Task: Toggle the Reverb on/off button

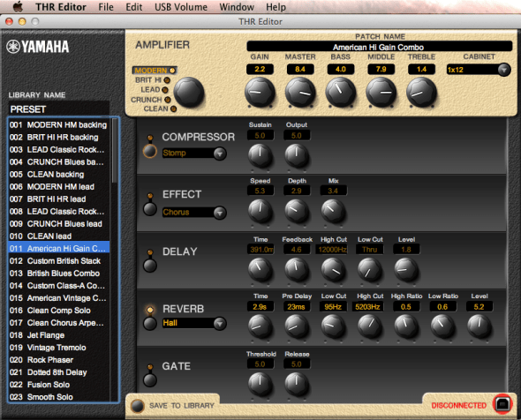Action: (x=150, y=324)
